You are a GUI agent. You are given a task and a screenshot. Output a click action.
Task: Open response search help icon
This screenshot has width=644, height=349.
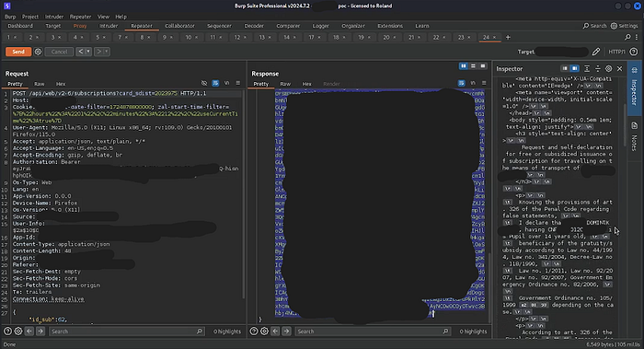pos(254,331)
